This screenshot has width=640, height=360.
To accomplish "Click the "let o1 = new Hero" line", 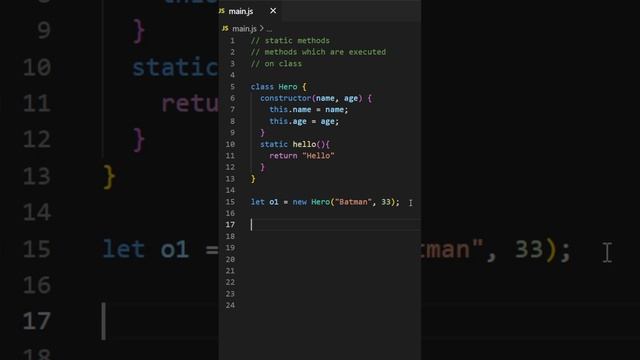I will (325, 202).
